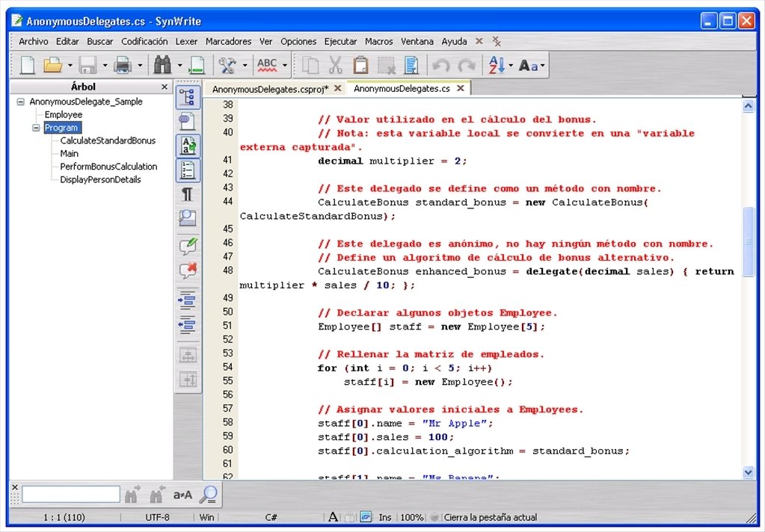Toggle case-sensitive a≠A search option
This screenshot has width=765, height=532.
182,495
